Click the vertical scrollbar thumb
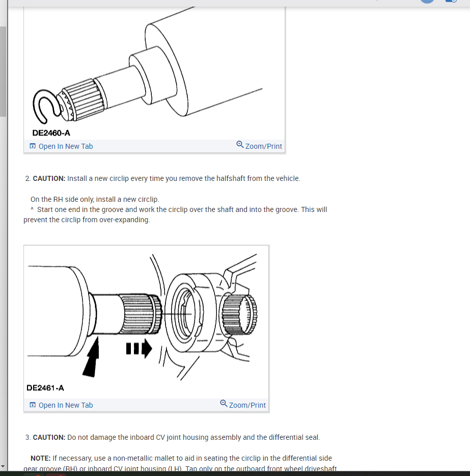 [x=3, y=71]
